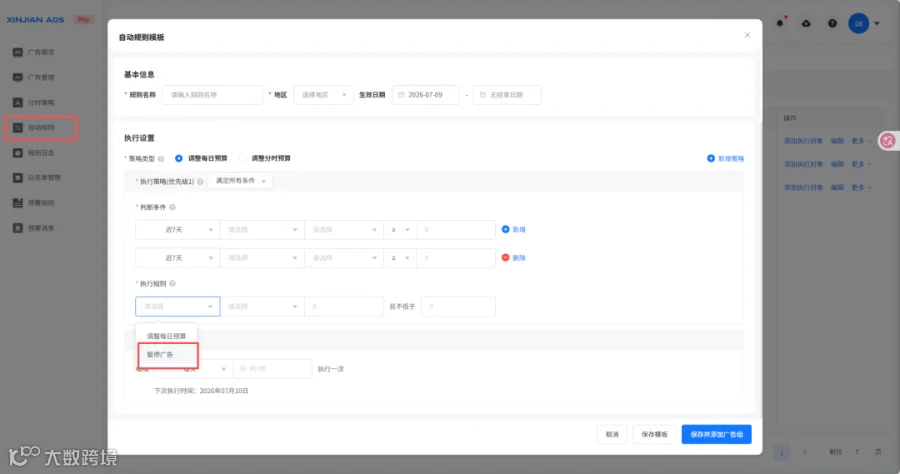Click the 无结束日期 end date field
This screenshot has width=900, height=474.
(507, 95)
